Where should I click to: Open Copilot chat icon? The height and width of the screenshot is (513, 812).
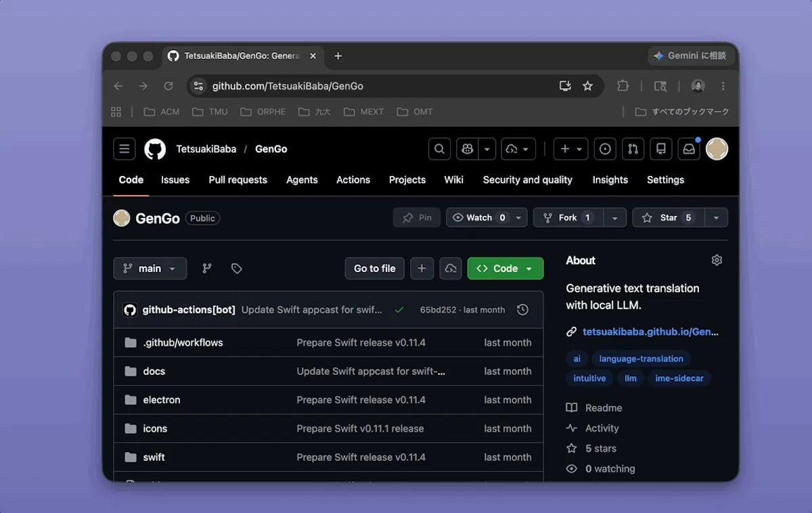tap(467, 149)
